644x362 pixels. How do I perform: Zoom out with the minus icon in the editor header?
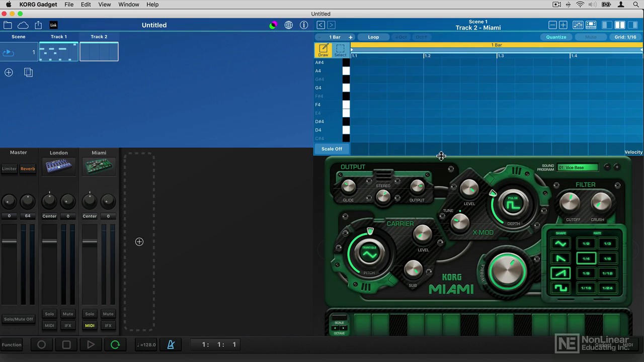(552, 25)
